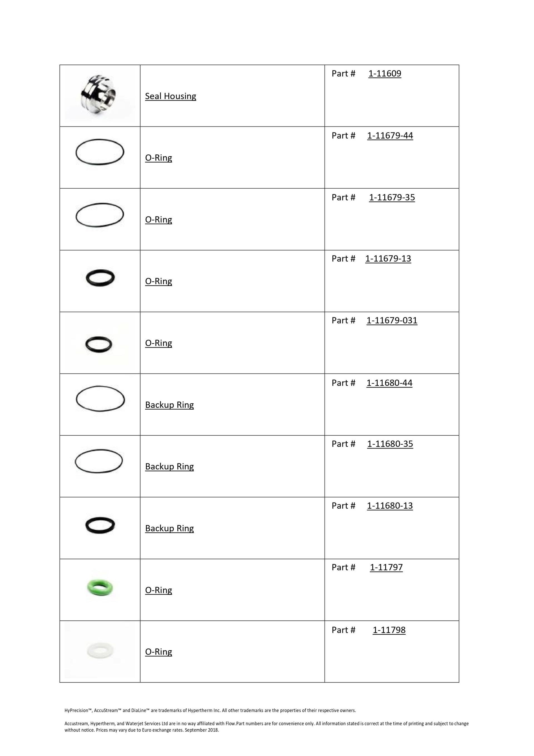Open part number 1-11680-13 link
Viewport: 534px width, 756px height.
(x=390, y=505)
